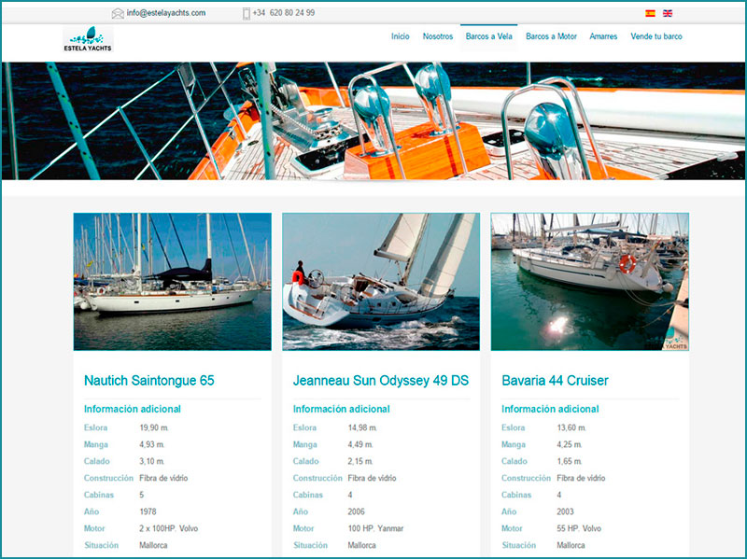
Task: Select the Manga value 4,49 m.
Action: click(360, 444)
